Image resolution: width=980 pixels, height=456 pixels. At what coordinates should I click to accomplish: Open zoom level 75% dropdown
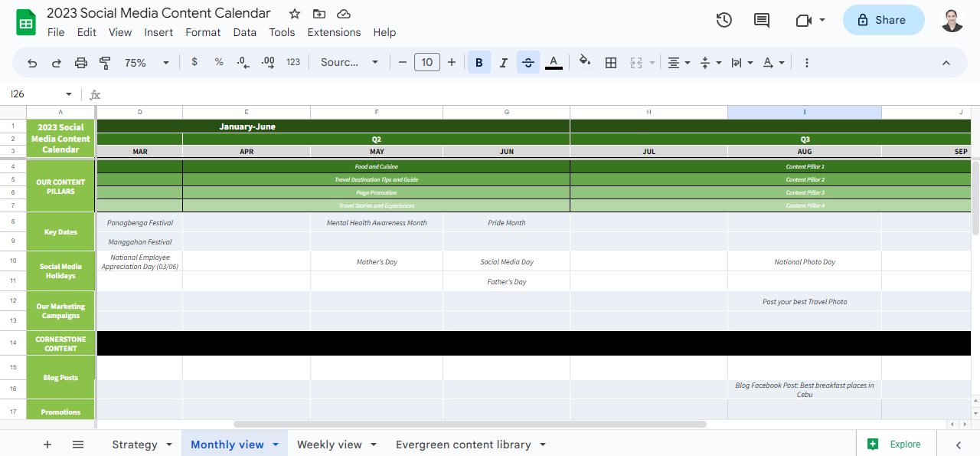(x=146, y=63)
